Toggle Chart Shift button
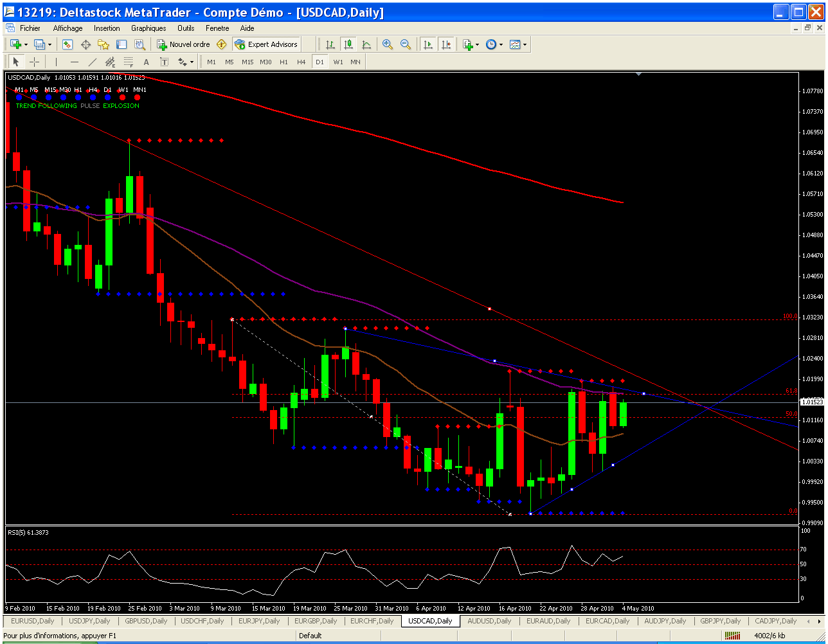The image size is (828, 644). 446,44
